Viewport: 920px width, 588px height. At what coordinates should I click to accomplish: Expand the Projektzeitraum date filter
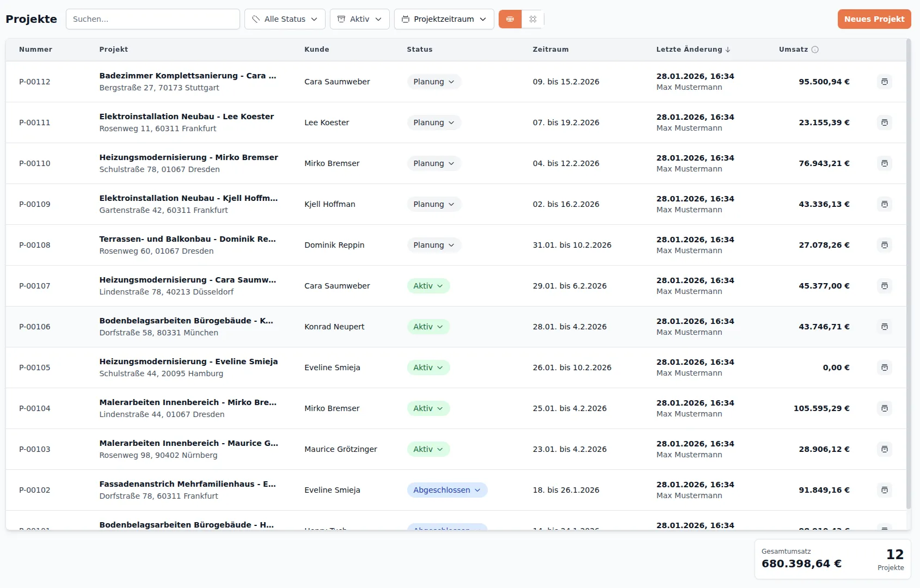click(444, 19)
